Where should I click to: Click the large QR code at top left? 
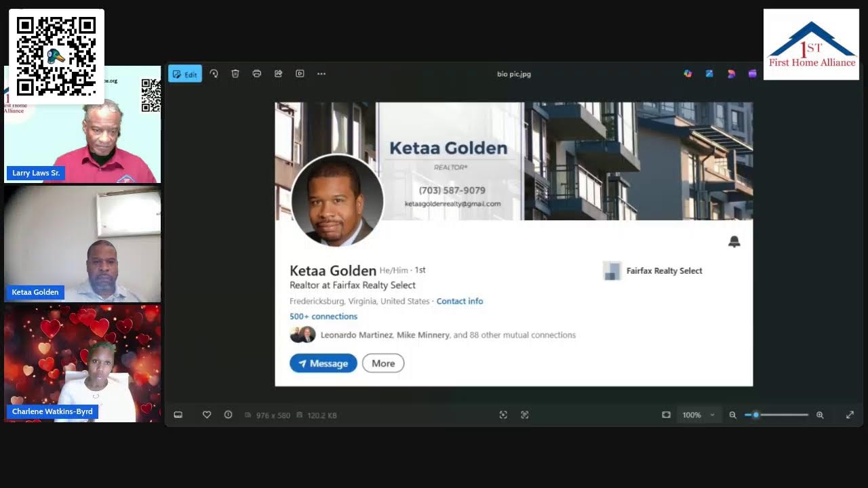[56, 56]
